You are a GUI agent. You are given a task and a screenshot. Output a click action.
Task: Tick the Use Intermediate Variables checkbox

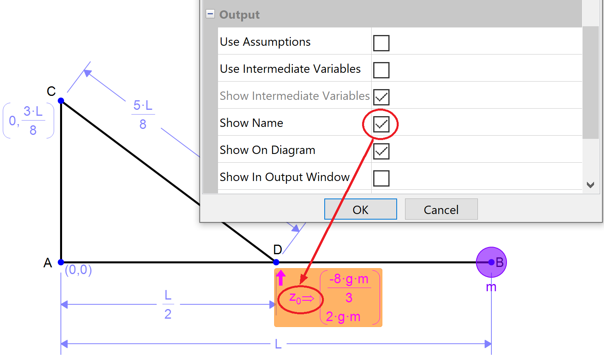pos(381,70)
